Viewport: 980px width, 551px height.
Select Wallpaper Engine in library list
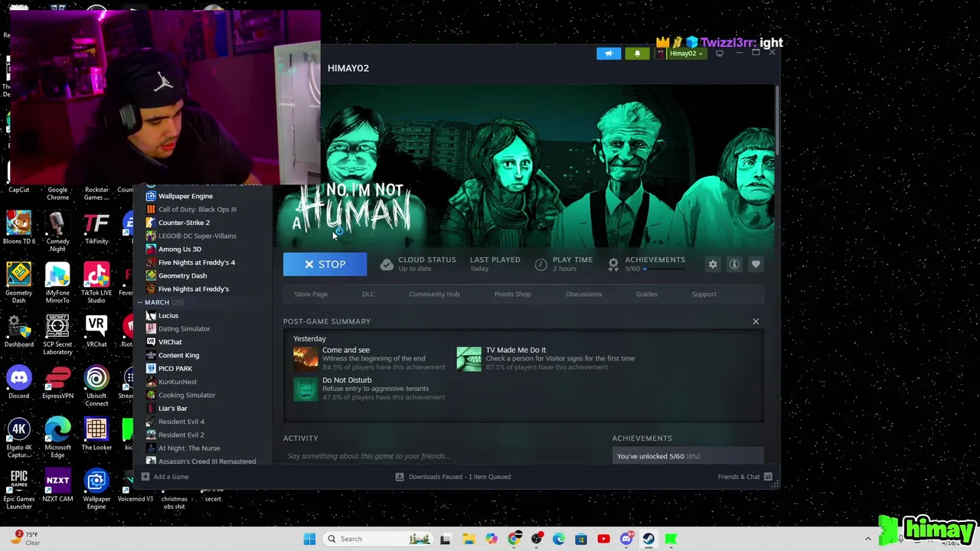pos(185,196)
